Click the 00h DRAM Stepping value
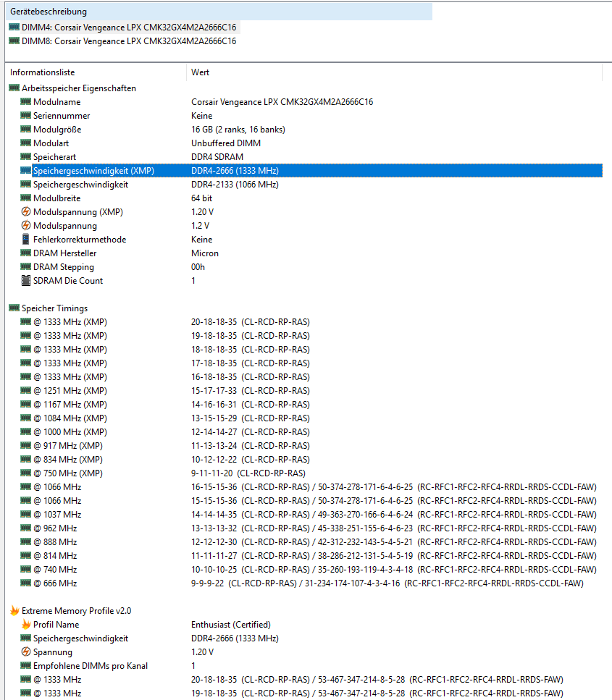The height and width of the screenshot is (700, 612). point(198,267)
